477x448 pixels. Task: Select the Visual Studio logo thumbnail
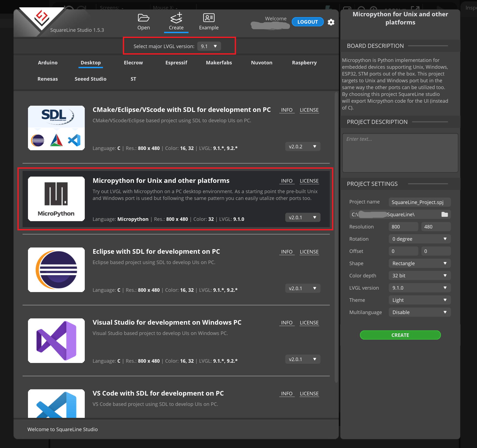56,341
